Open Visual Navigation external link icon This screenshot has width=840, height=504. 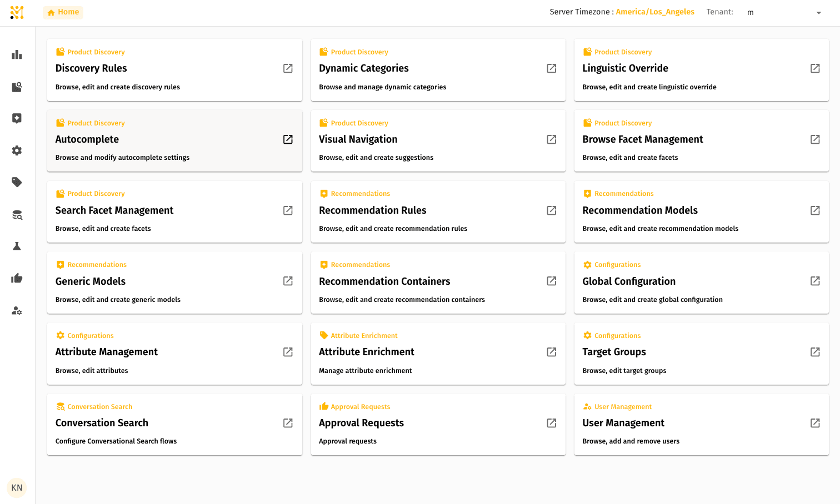tap(552, 139)
